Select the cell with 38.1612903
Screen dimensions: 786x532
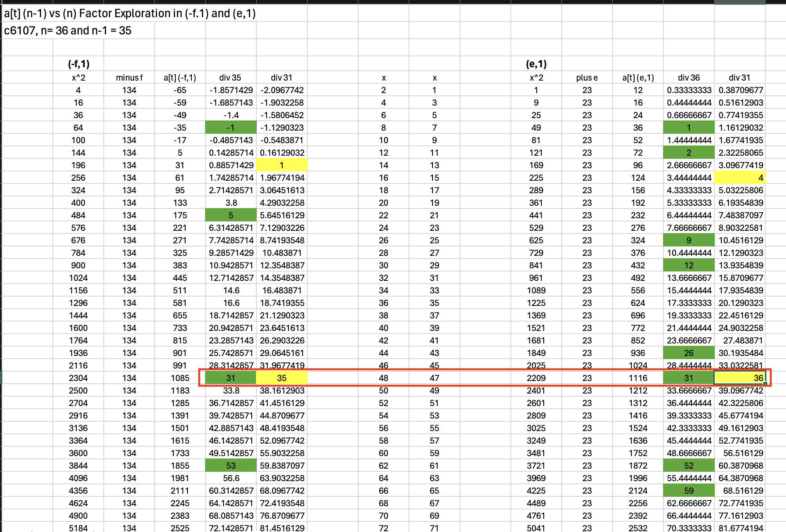[282, 390]
